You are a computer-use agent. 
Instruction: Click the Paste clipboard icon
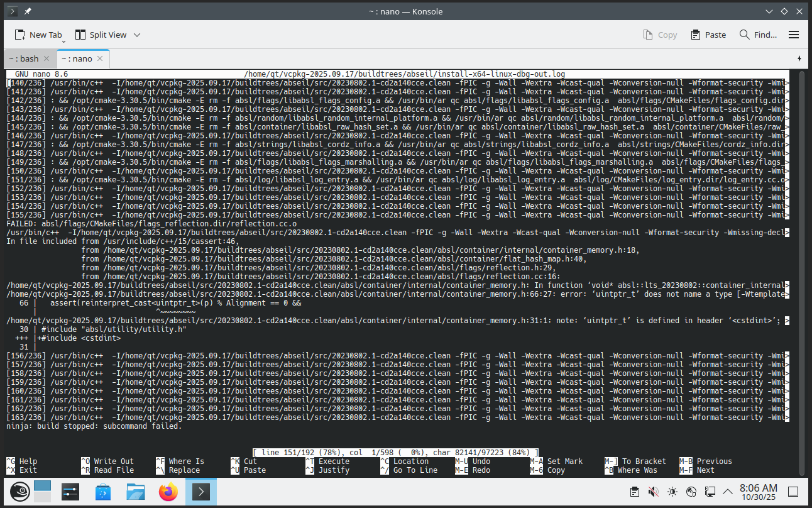(x=696, y=35)
